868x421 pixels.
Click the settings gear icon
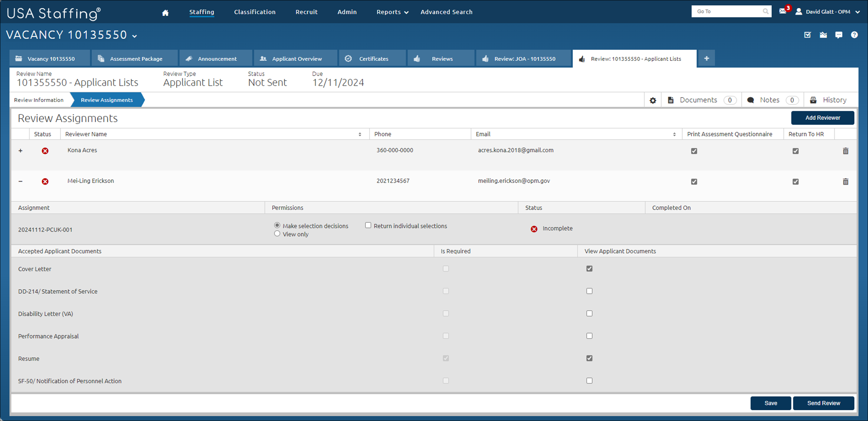[x=653, y=100]
